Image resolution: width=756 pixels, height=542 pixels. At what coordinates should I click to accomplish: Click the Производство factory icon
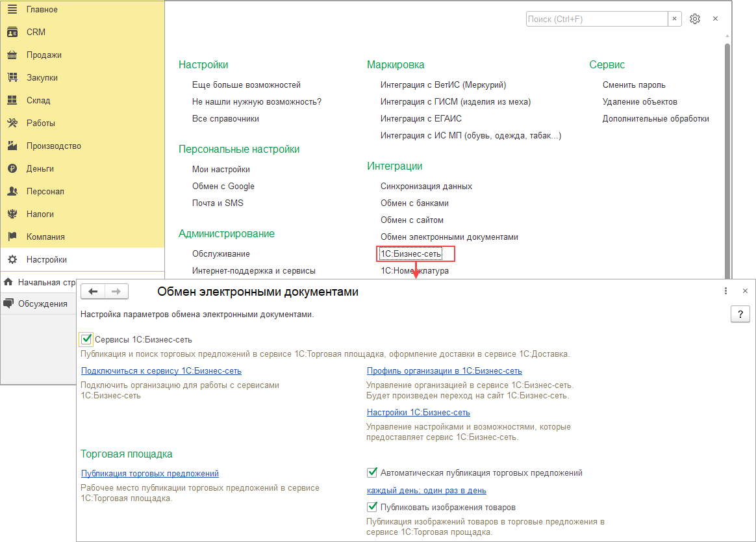point(12,146)
